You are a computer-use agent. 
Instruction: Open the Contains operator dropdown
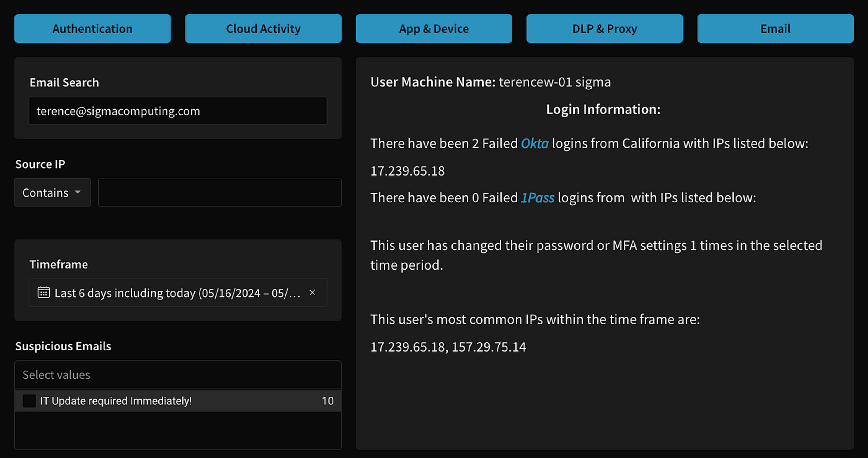53,192
